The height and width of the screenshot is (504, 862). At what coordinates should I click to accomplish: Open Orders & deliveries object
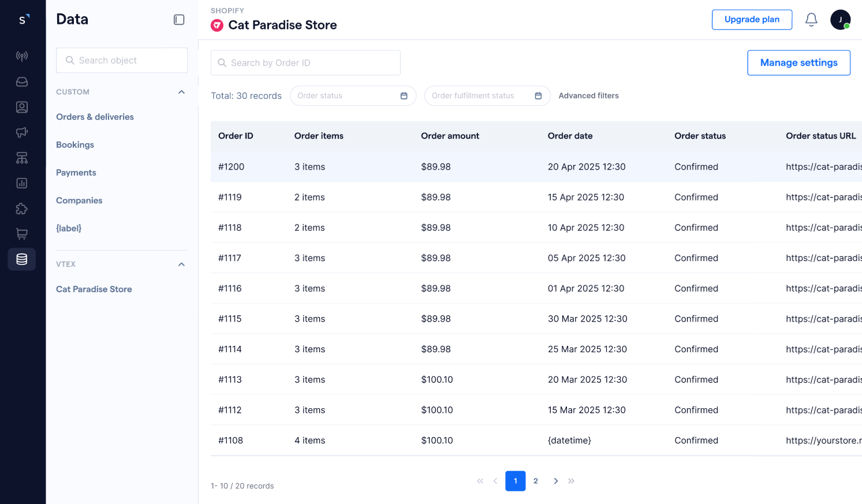tap(95, 117)
